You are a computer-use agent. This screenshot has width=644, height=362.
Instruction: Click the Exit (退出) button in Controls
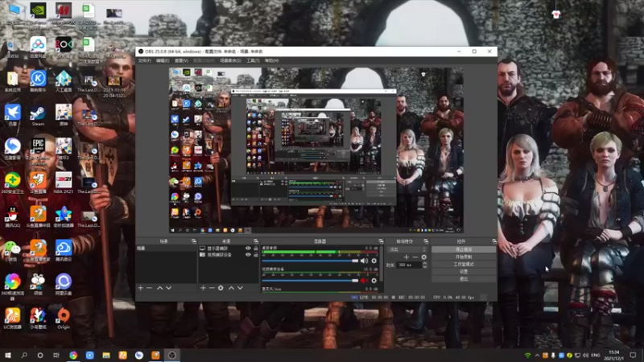[x=464, y=279]
